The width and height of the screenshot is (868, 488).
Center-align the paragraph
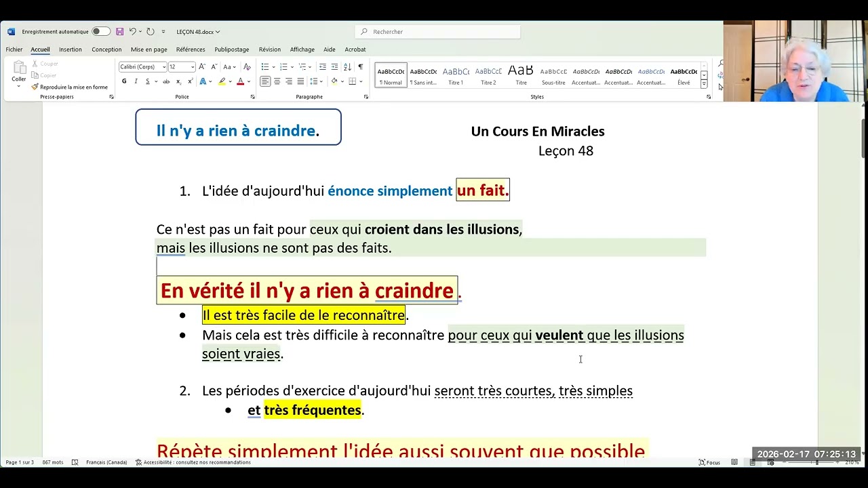coord(277,81)
